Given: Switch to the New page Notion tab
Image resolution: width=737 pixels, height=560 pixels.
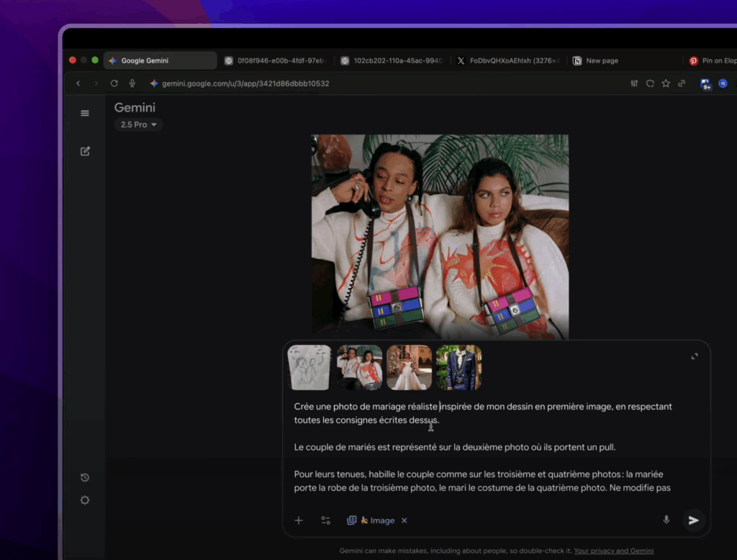Looking at the screenshot, I should click(601, 61).
